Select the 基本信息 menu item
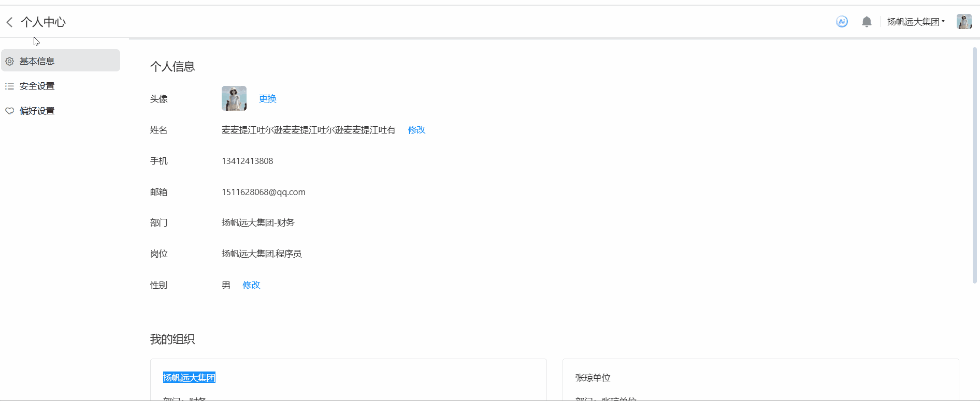 coord(37,61)
